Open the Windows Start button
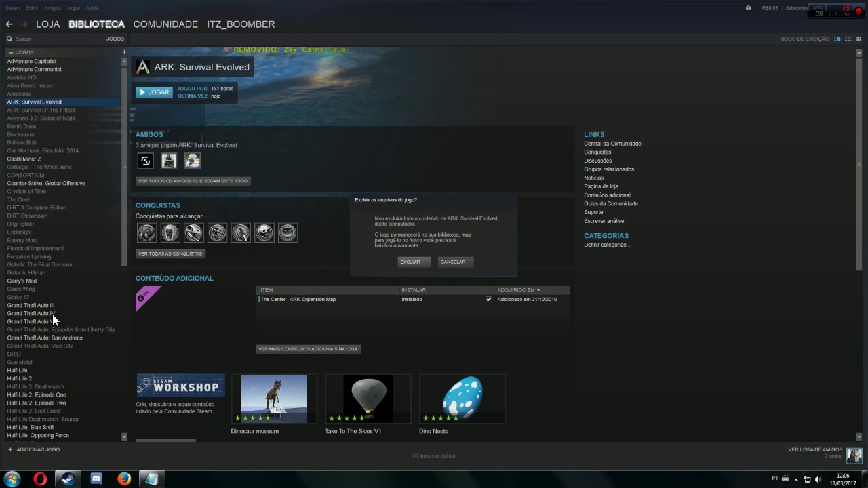Screen dimensions: 868x488 click(x=12, y=479)
